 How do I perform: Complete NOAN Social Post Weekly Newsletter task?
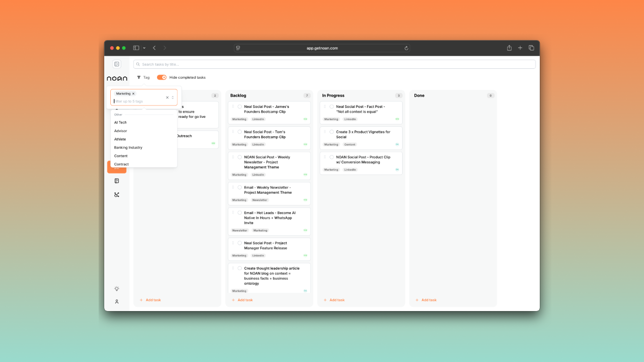point(239,157)
